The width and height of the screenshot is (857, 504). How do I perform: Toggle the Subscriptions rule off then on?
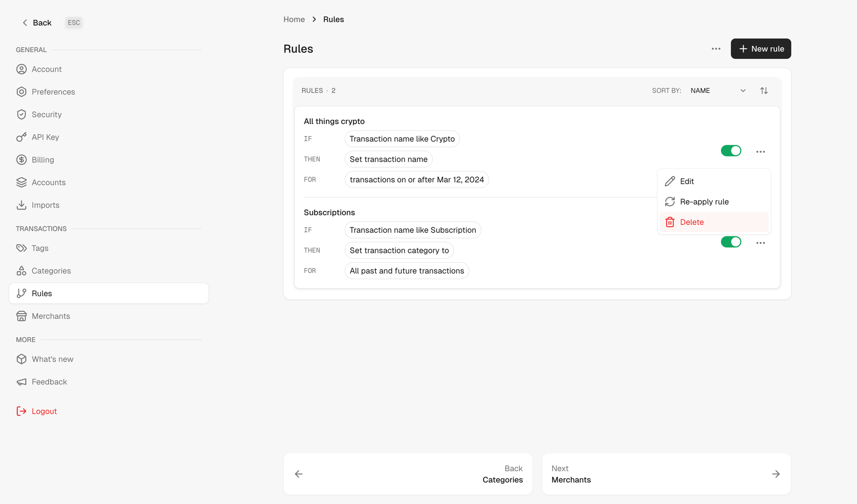coord(731,242)
